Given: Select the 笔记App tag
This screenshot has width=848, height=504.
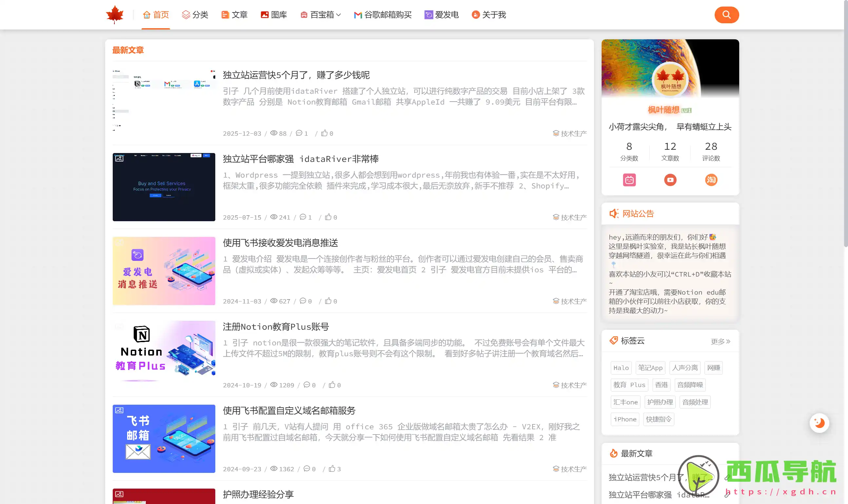Looking at the screenshot, I should [650, 368].
